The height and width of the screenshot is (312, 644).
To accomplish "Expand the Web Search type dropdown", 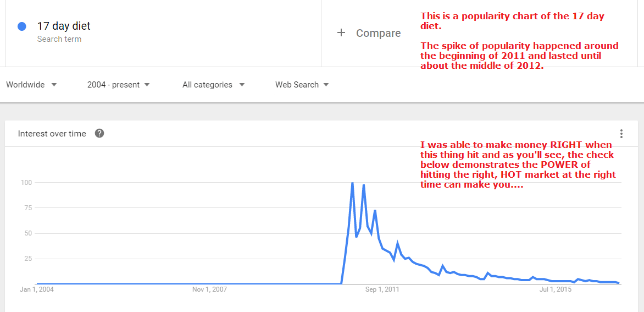I will coord(302,85).
